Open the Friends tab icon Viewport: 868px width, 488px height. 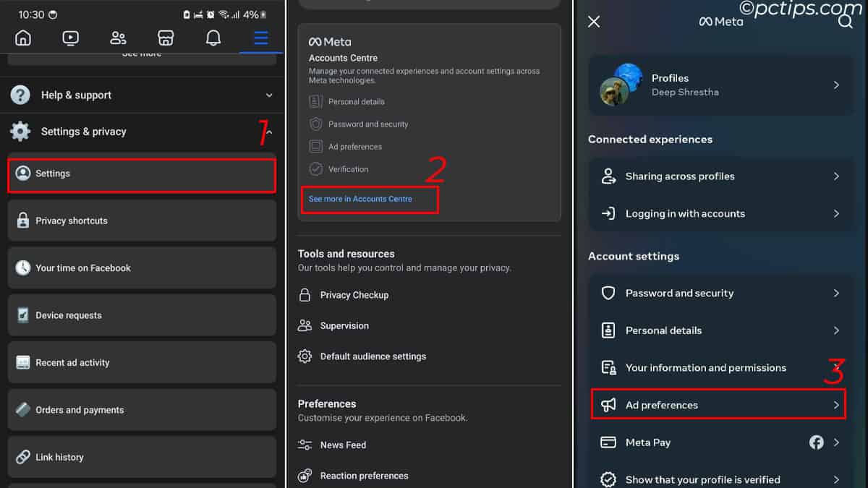(x=118, y=38)
